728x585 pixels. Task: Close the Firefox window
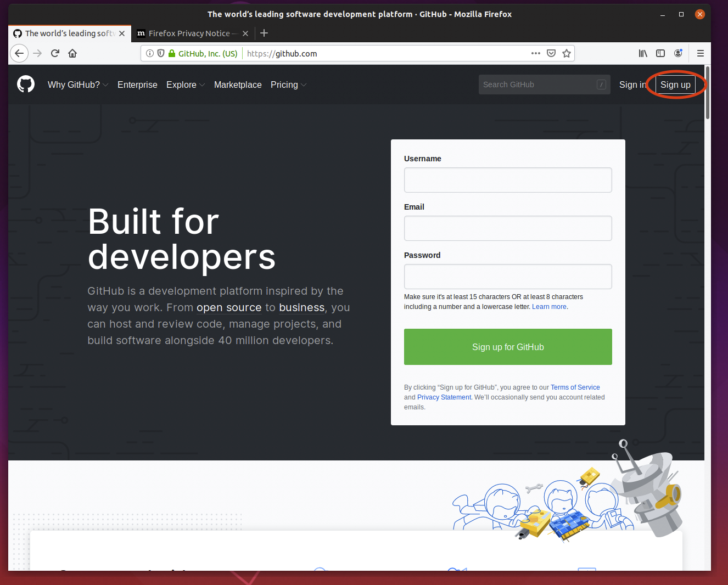pos(700,14)
